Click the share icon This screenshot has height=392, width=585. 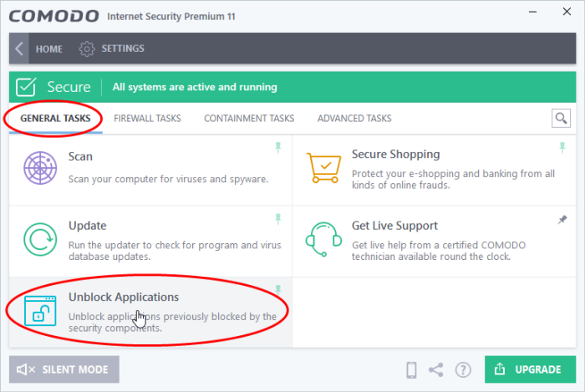coord(435,370)
